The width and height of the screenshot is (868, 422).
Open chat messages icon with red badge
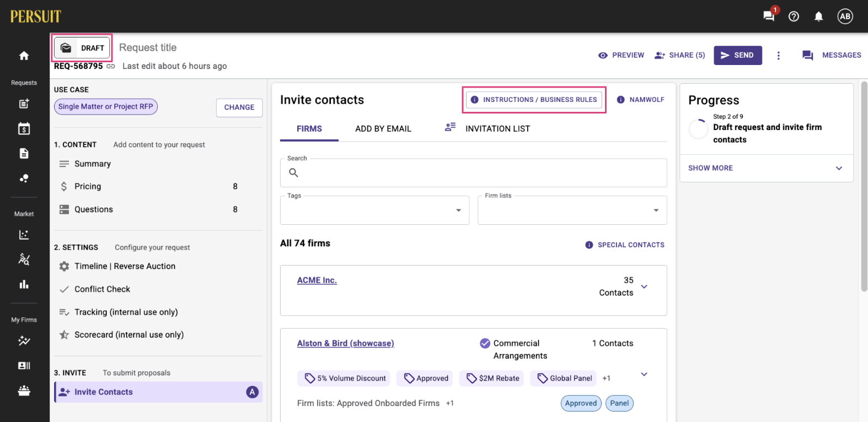pyautogui.click(x=769, y=15)
